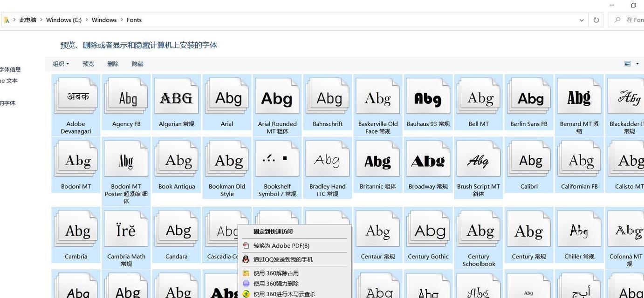Image resolution: width=644 pixels, height=298 pixels.
Task: Expand the chevron after 此电脑 in path
Action: (41, 20)
